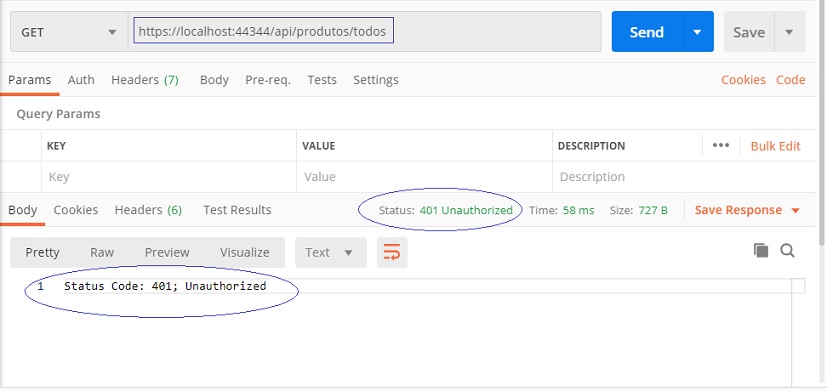
Task: Open the GET method dropdown
Action: [x=69, y=32]
